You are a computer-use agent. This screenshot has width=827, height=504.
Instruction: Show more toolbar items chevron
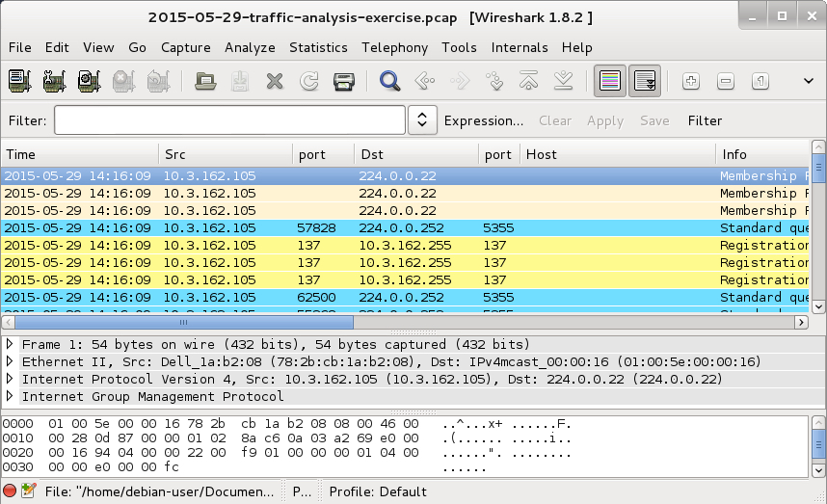tap(809, 81)
